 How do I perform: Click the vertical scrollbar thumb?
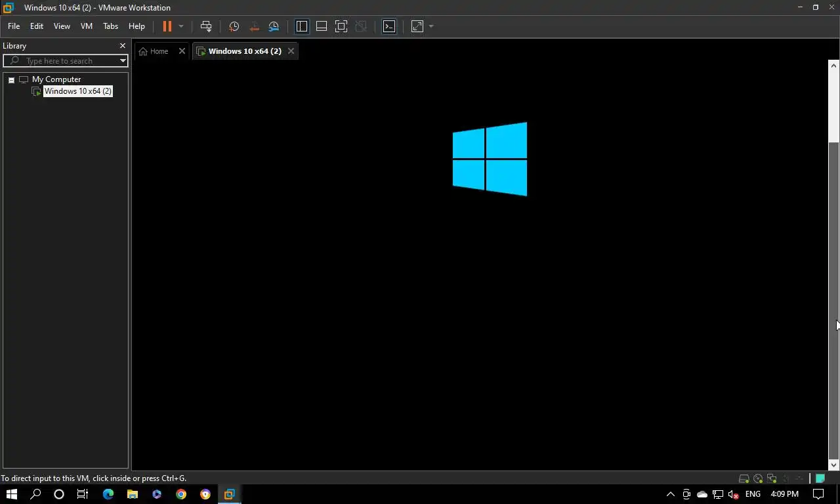[834, 300]
